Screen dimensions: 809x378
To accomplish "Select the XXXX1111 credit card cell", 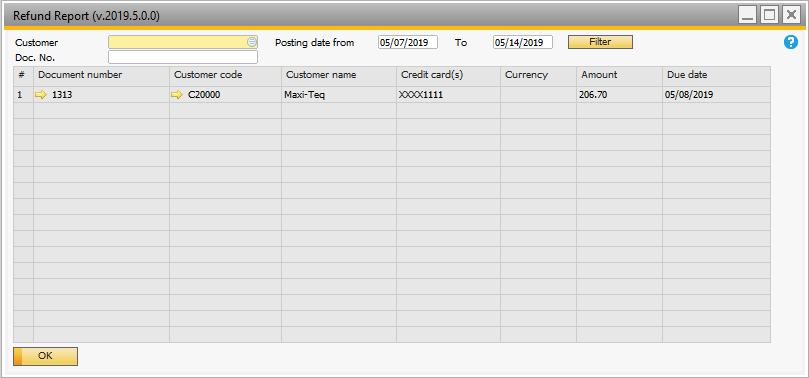I will click(x=448, y=95).
